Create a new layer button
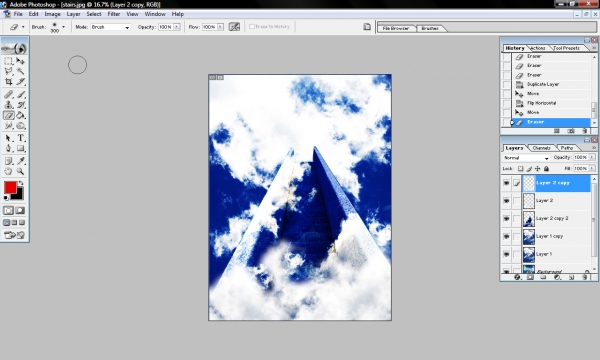The height and width of the screenshot is (360, 600). (x=571, y=277)
